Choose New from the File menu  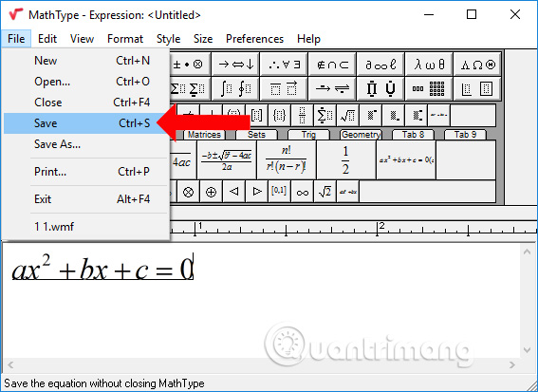click(85, 61)
